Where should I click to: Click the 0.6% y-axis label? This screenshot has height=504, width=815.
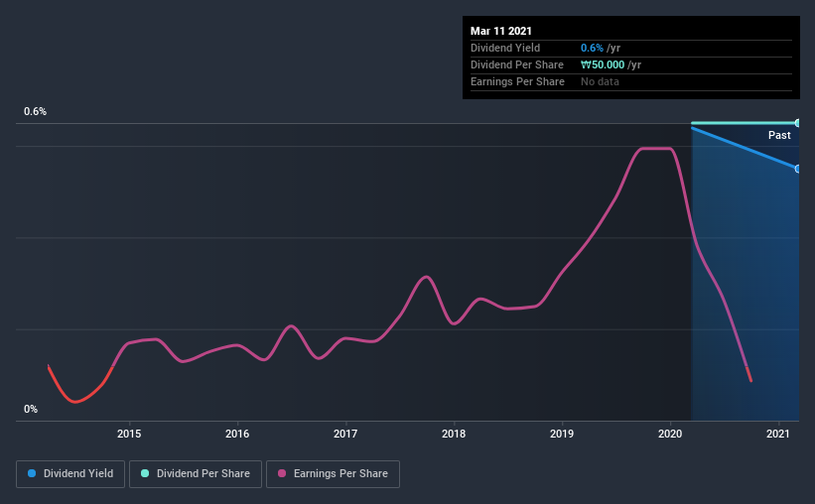pos(36,112)
